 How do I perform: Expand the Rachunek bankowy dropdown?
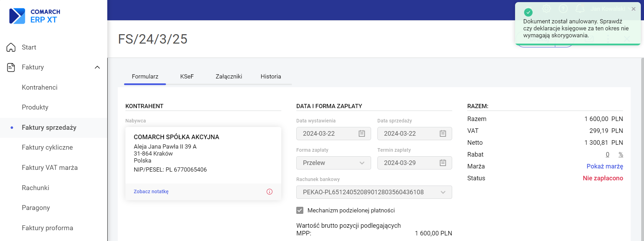(374, 192)
